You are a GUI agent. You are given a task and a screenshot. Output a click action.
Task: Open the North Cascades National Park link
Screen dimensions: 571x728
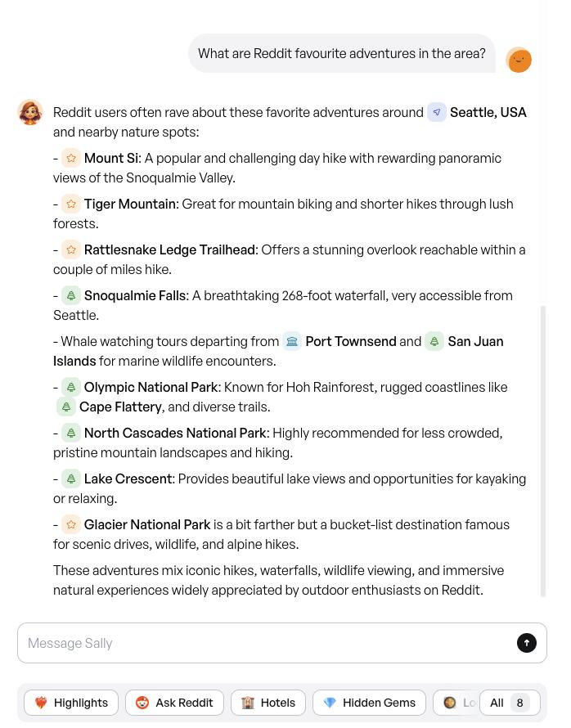[x=175, y=433]
